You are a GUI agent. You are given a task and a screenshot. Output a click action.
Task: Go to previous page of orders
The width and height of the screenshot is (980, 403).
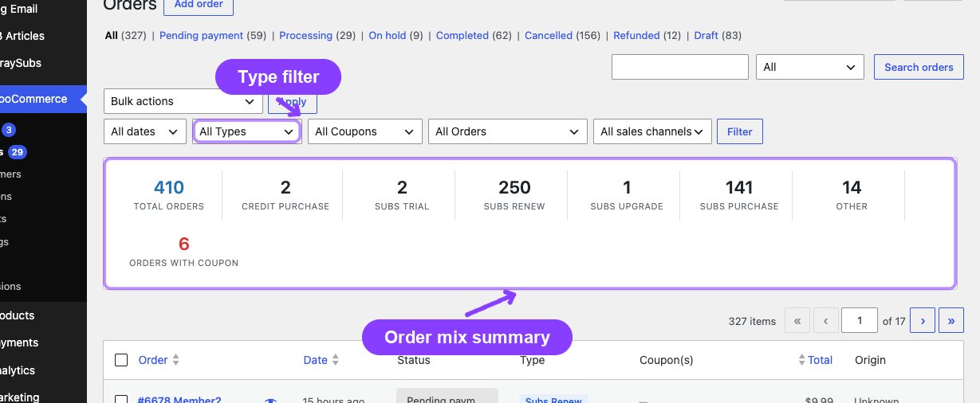click(x=825, y=321)
